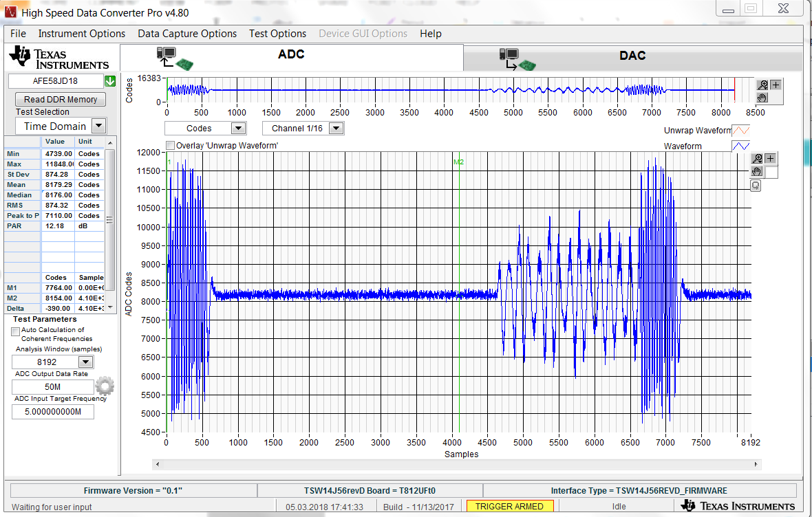
Task: Click the application icon in the title bar
Action: pyautogui.click(x=11, y=12)
